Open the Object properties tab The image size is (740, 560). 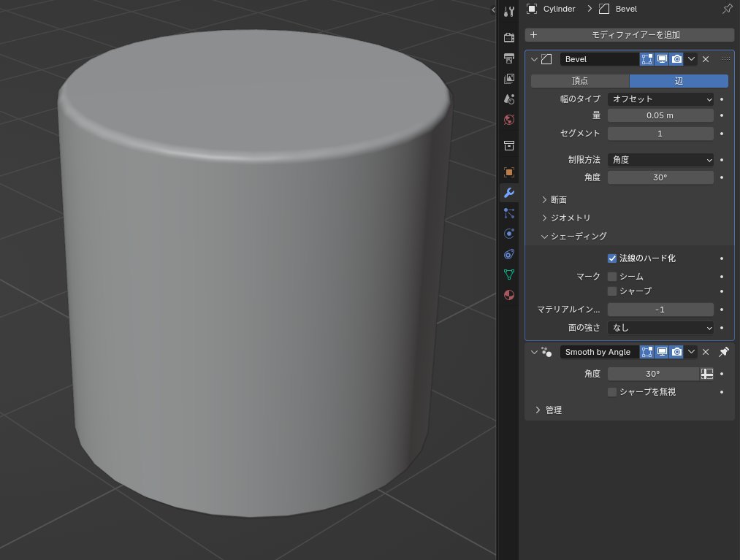[508, 172]
